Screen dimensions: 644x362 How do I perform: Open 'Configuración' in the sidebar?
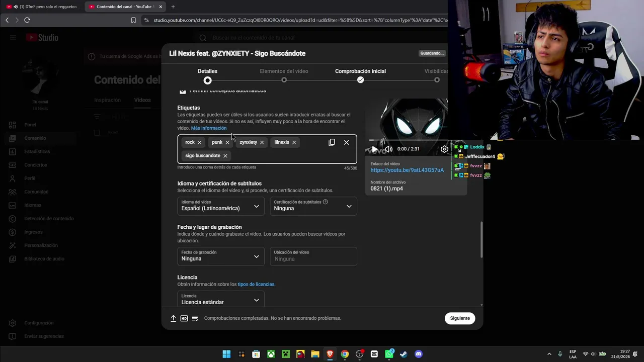[38, 323]
